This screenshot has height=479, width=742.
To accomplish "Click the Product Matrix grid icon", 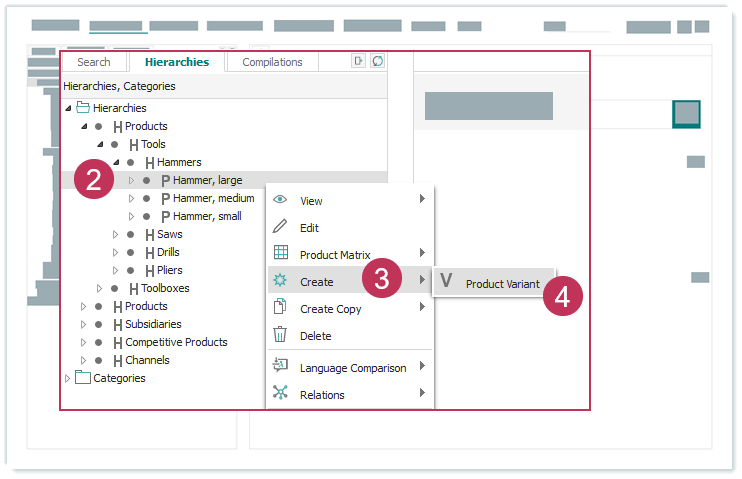I will click(x=281, y=254).
